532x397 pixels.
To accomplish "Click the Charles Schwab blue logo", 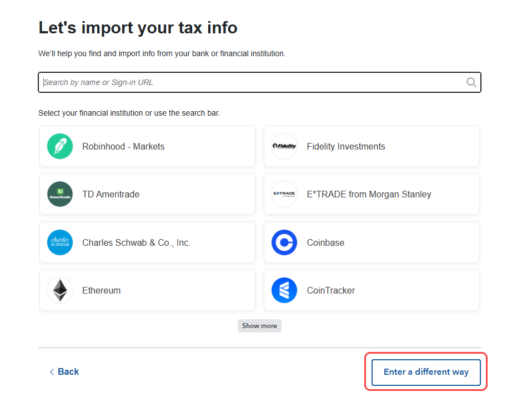I will click(x=60, y=242).
